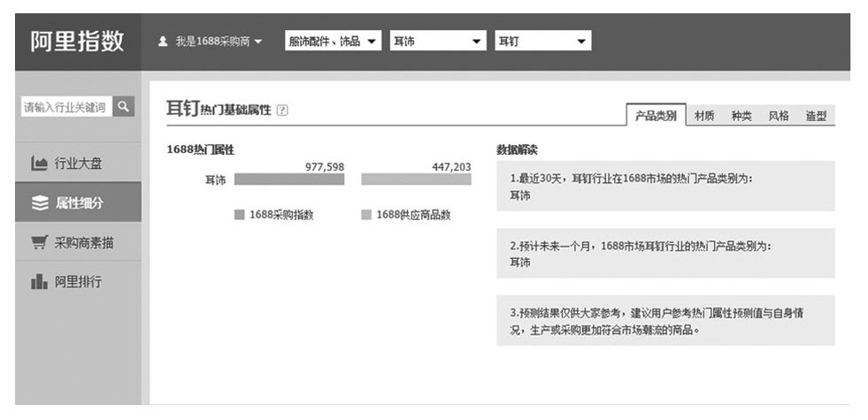Click the 1688热门属性 heading
Image resolution: width=868 pixels, height=420 pixels.
200,149
